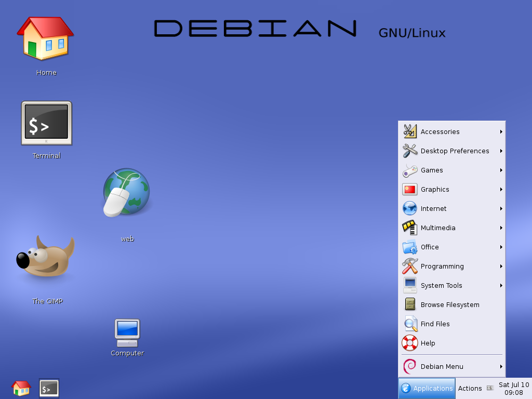Launch the Terminal desktop icon

pyautogui.click(x=46, y=123)
